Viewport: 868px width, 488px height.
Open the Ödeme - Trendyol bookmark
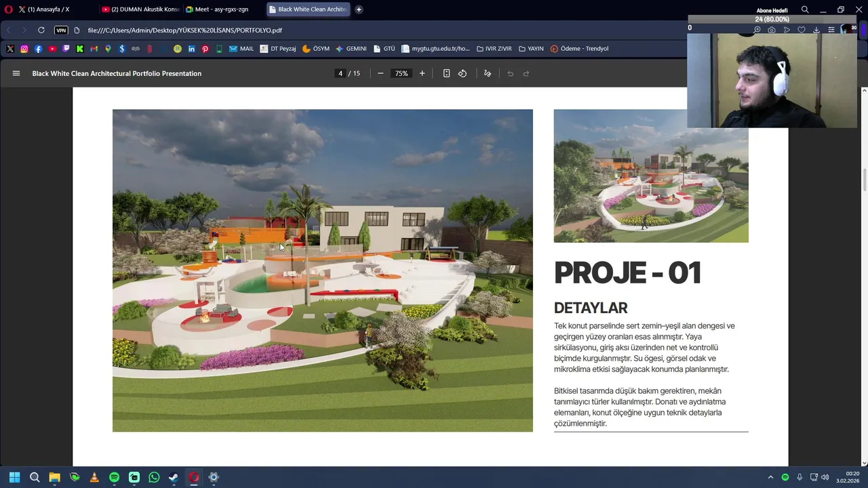tap(580, 49)
